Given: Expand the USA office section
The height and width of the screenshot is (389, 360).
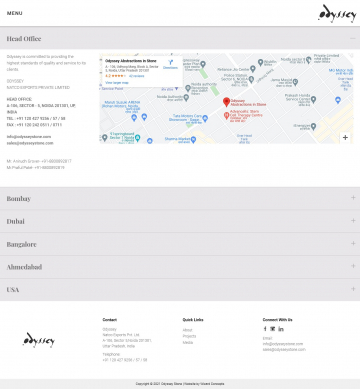Looking at the screenshot, I should click(180, 289).
